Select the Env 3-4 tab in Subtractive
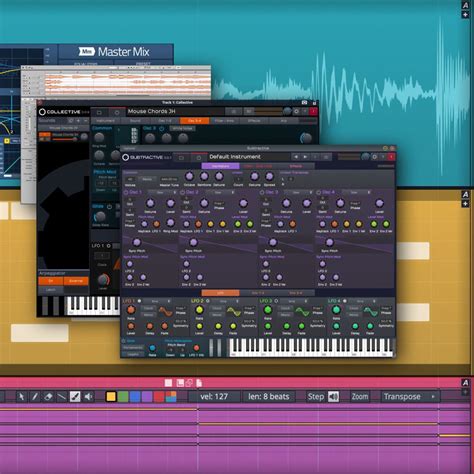 pyautogui.click(x=296, y=293)
